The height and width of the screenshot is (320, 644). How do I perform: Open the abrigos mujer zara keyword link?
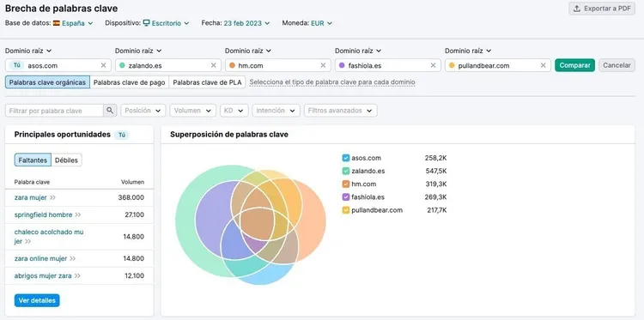coord(43,276)
